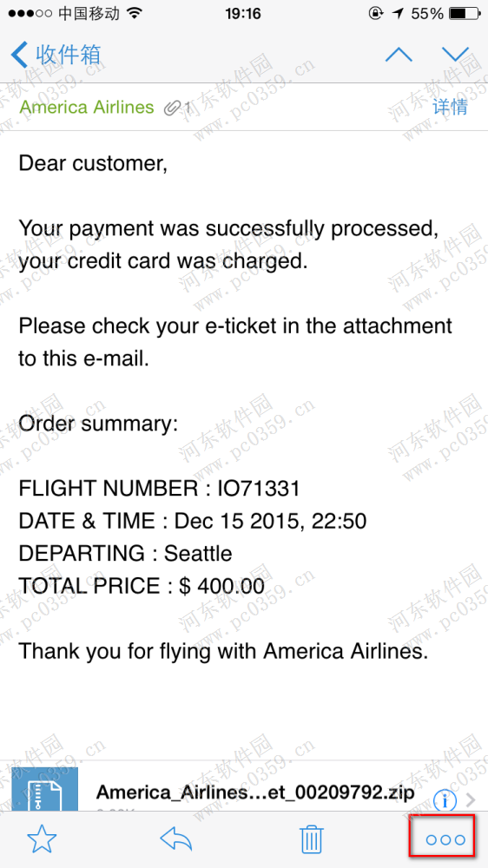488x868 pixels.
Task: Tap the Wi-Fi signal icon
Action: 134,13
